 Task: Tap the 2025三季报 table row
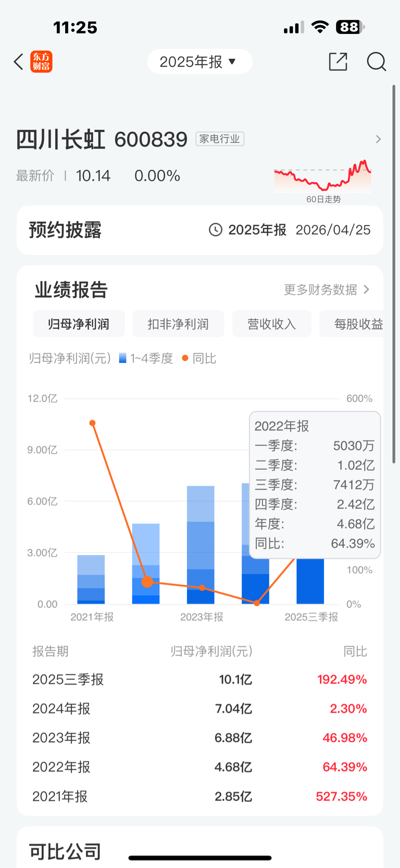point(199,679)
